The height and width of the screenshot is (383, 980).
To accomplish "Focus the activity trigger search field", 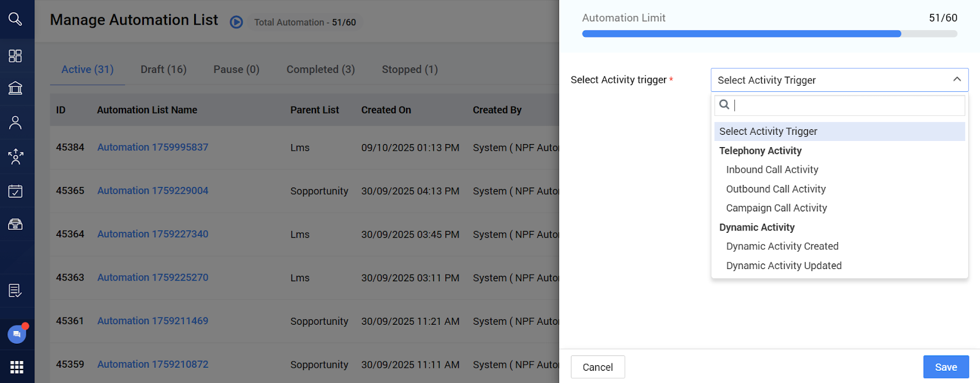I will click(x=845, y=105).
